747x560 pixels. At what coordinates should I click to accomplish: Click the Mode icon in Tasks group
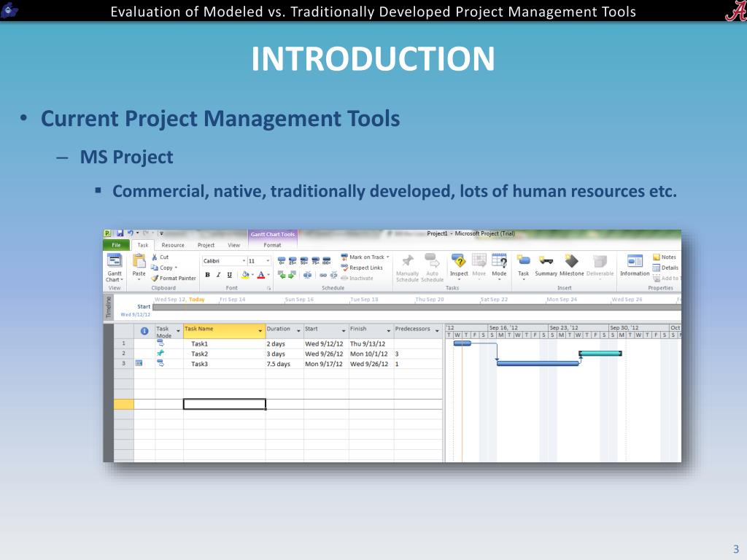pyautogui.click(x=499, y=260)
